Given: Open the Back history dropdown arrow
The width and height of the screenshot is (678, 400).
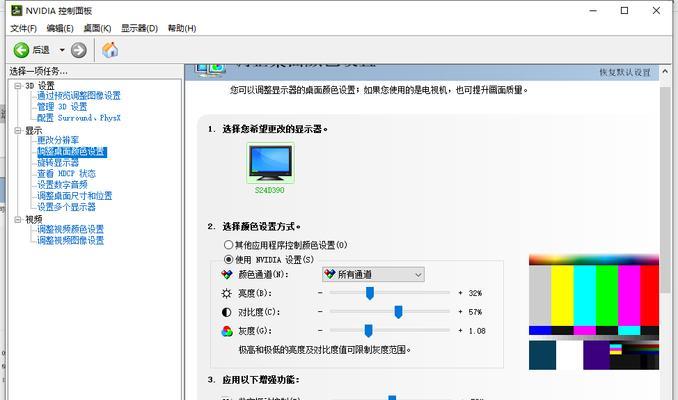Looking at the screenshot, I should click(62, 50).
